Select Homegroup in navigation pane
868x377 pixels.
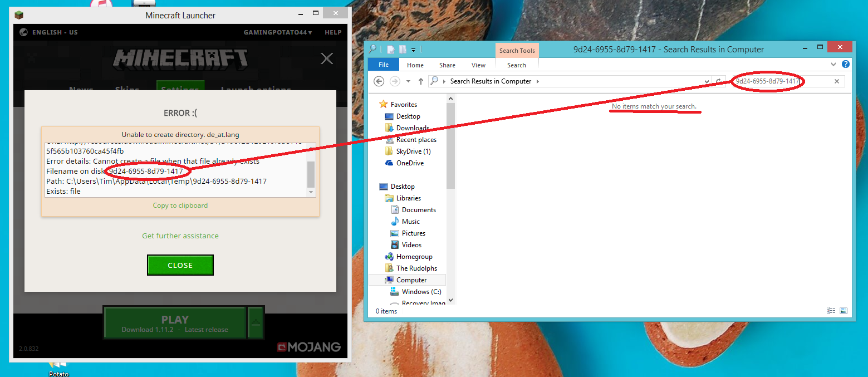point(408,257)
